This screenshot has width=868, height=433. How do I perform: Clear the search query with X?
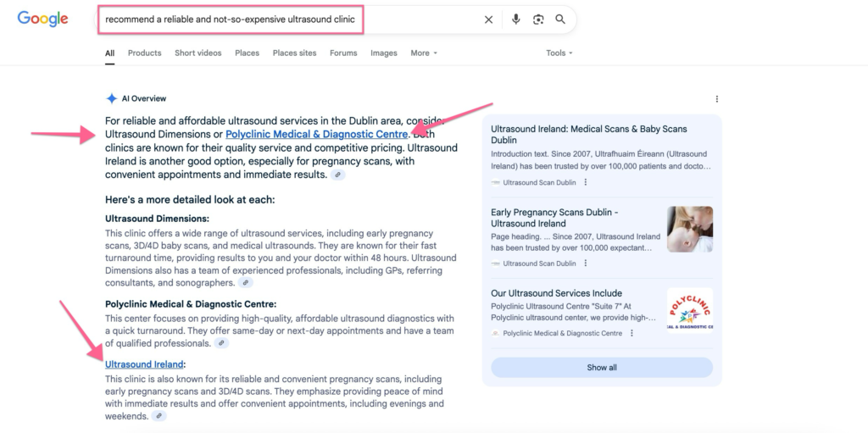pos(488,20)
